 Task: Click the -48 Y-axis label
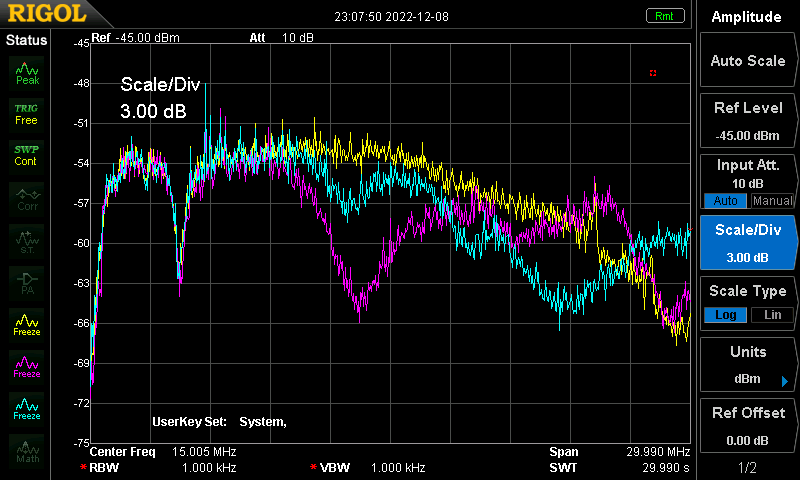[x=82, y=83]
